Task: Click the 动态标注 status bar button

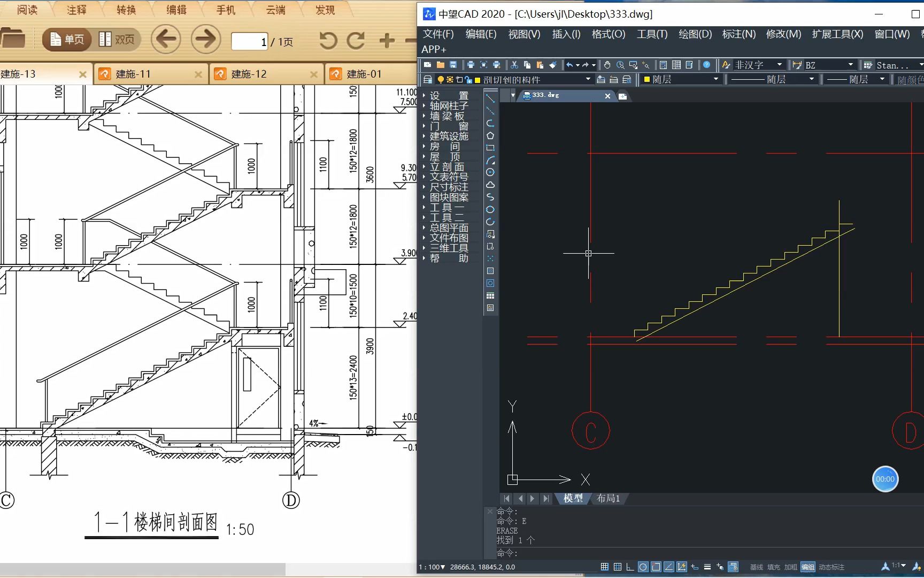Action: pyautogui.click(x=831, y=567)
